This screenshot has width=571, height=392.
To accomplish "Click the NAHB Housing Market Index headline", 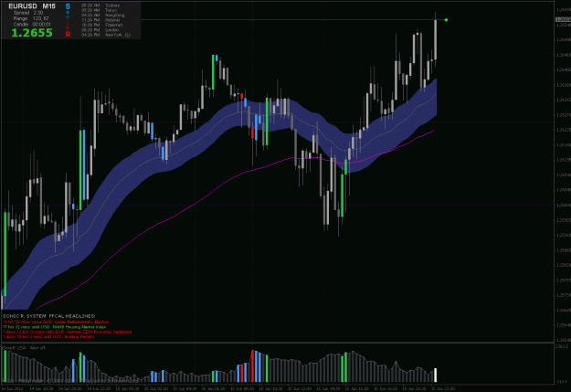I will click(54, 327).
